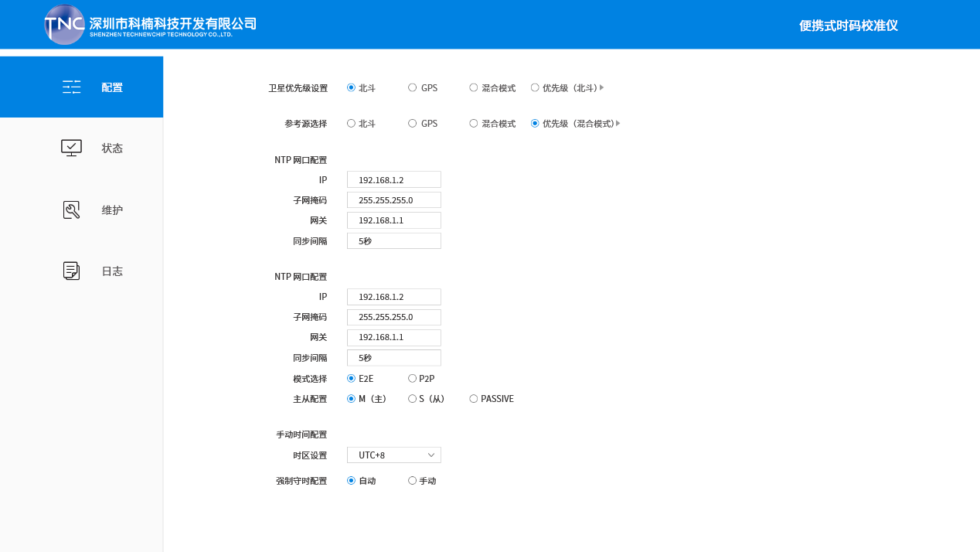Click the 维护 wrench icon in sidebar
Screen dimensions: 980x552
(x=71, y=210)
